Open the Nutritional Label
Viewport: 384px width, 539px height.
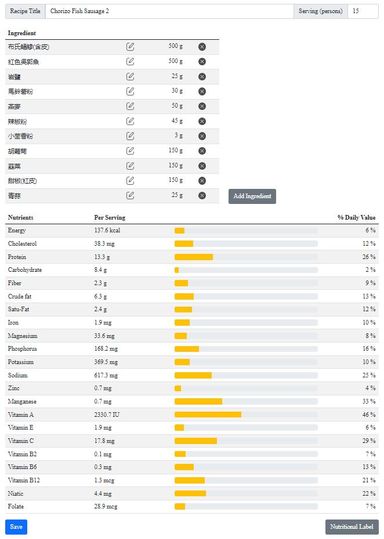(x=352, y=527)
